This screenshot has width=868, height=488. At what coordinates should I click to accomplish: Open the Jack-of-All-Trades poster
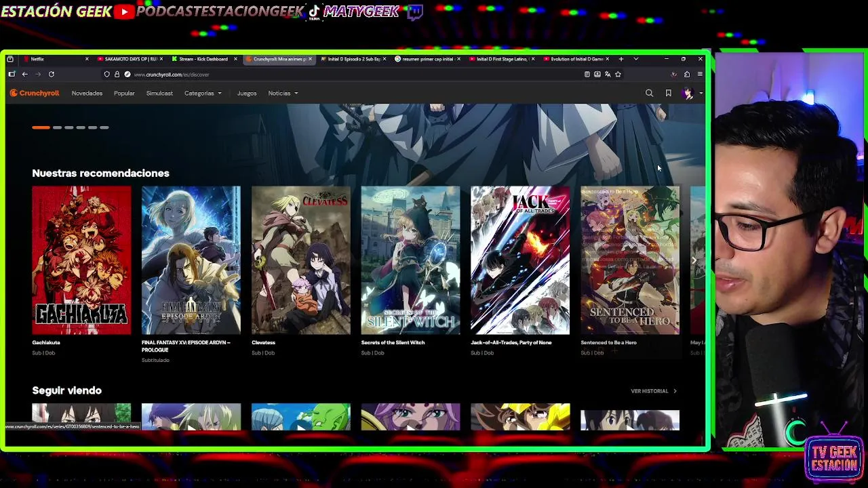coord(520,260)
